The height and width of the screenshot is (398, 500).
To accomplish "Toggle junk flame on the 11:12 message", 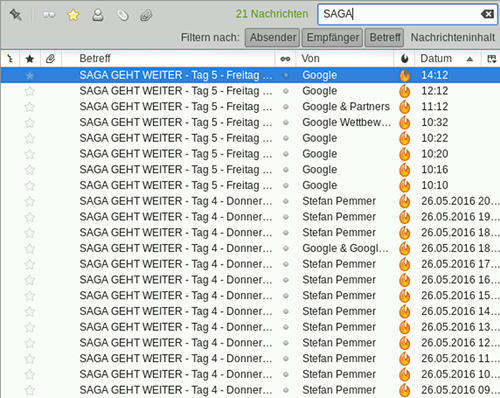I will coord(405,107).
